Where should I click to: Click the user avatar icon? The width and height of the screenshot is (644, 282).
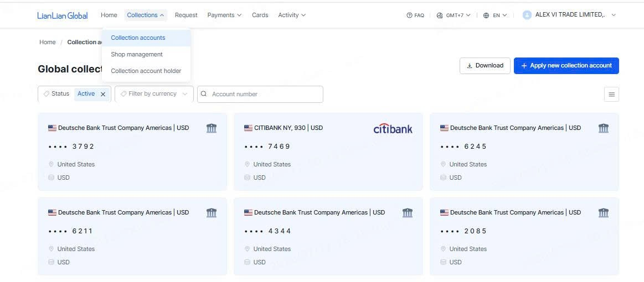[x=527, y=15]
